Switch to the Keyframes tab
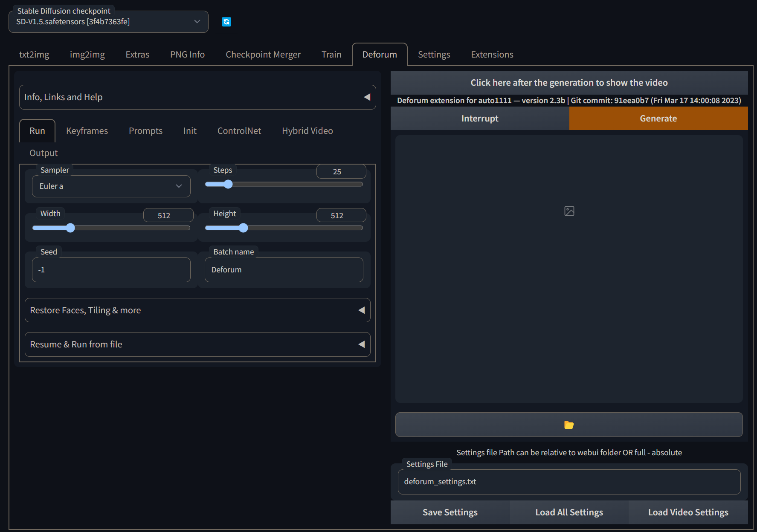 87,131
